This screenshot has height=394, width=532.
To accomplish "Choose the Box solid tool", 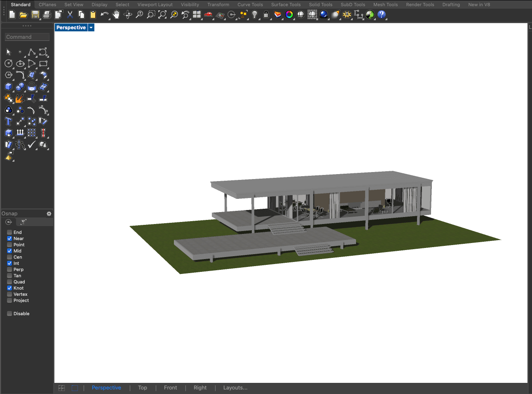I will click(x=9, y=87).
